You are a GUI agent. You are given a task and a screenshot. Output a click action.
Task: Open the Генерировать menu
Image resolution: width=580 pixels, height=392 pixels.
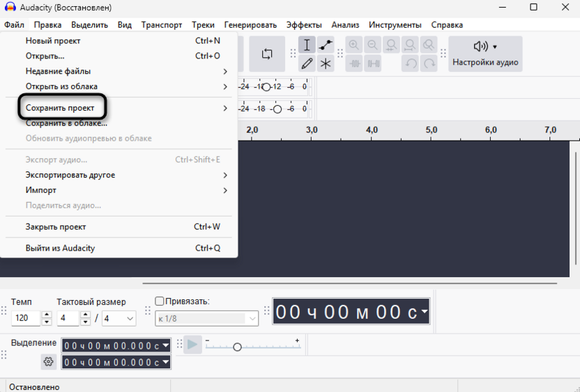pos(250,25)
